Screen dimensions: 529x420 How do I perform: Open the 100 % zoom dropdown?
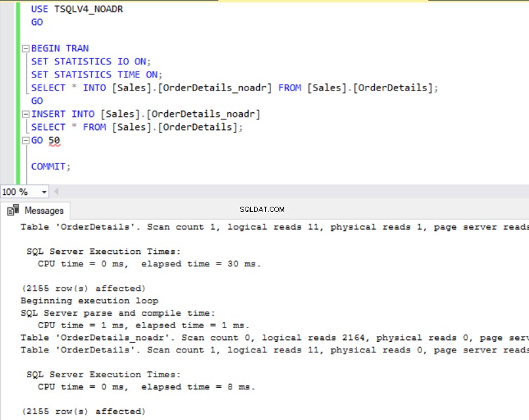click(44, 192)
